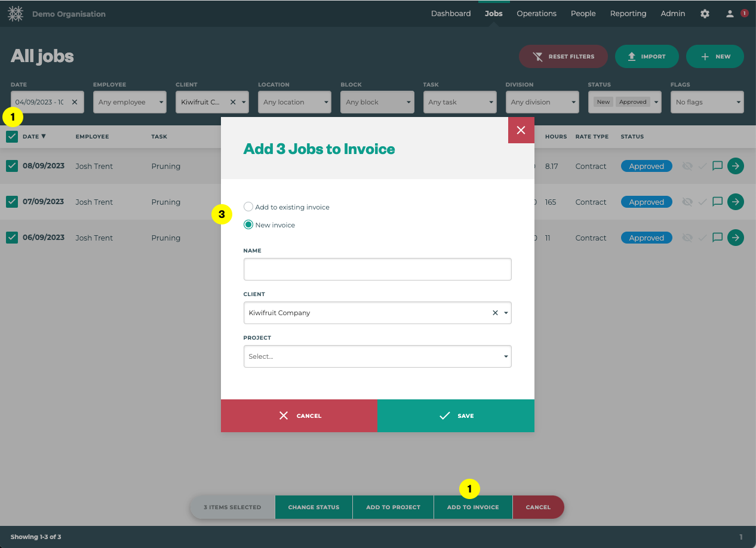Click arrow icon for 07/09/2023 job

point(736,202)
